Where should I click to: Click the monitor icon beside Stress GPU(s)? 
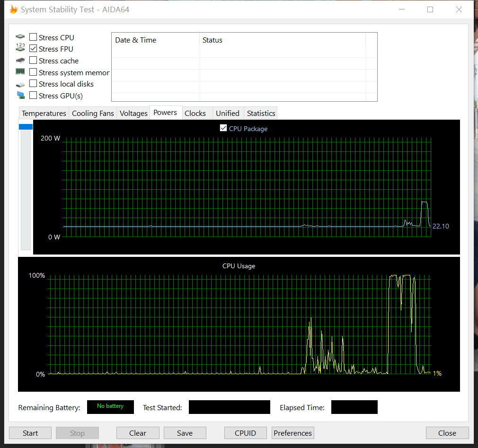20,96
